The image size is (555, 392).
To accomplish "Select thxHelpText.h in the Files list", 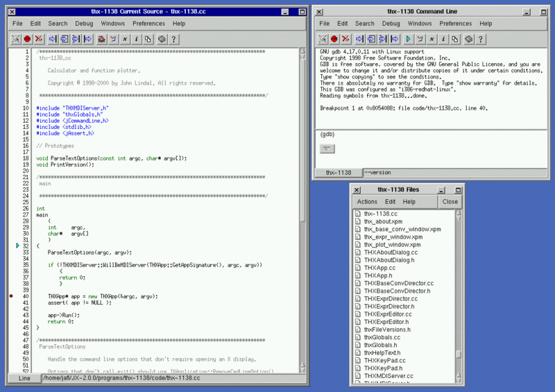I will (x=382, y=352).
